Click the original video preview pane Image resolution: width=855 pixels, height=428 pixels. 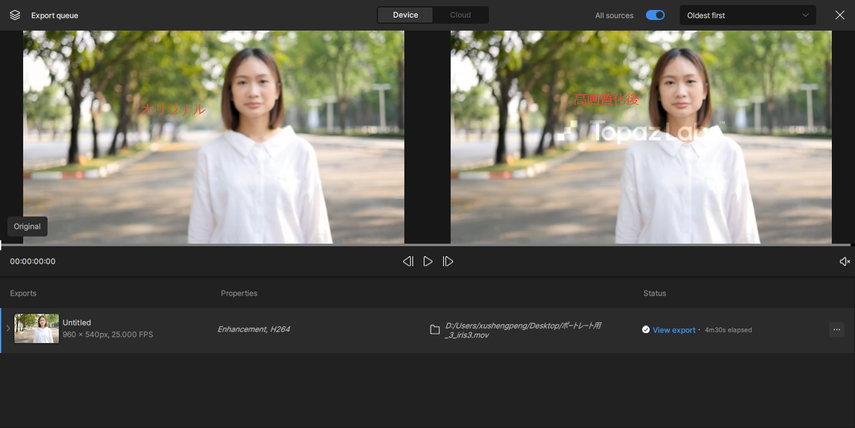(213, 137)
